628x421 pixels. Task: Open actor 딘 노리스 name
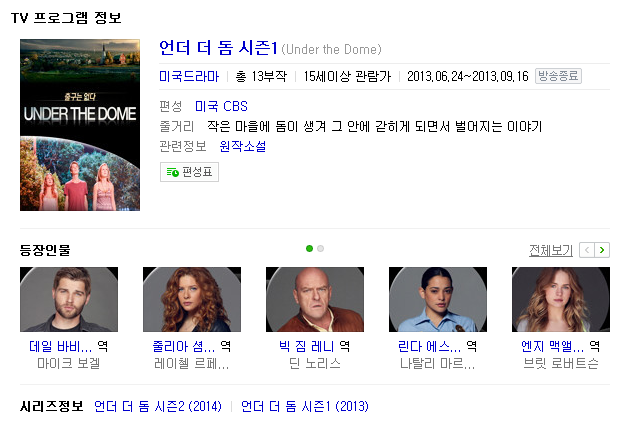pyautogui.click(x=315, y=363)
